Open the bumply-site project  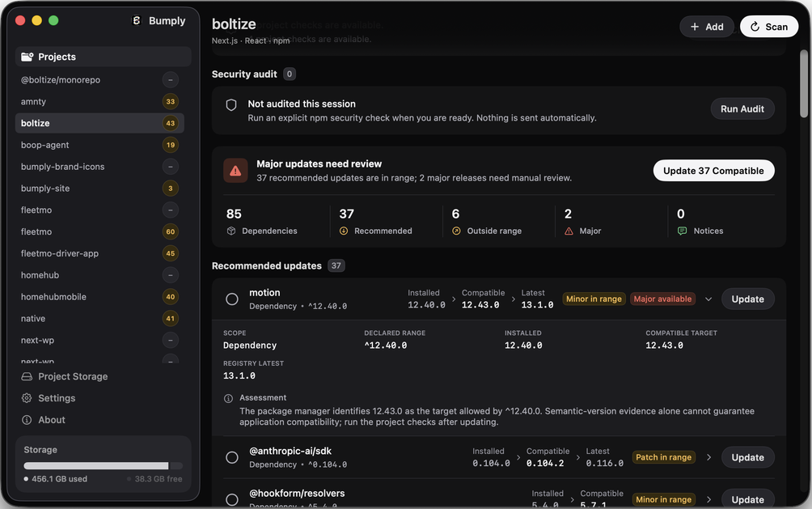click(x=99, y=189)
